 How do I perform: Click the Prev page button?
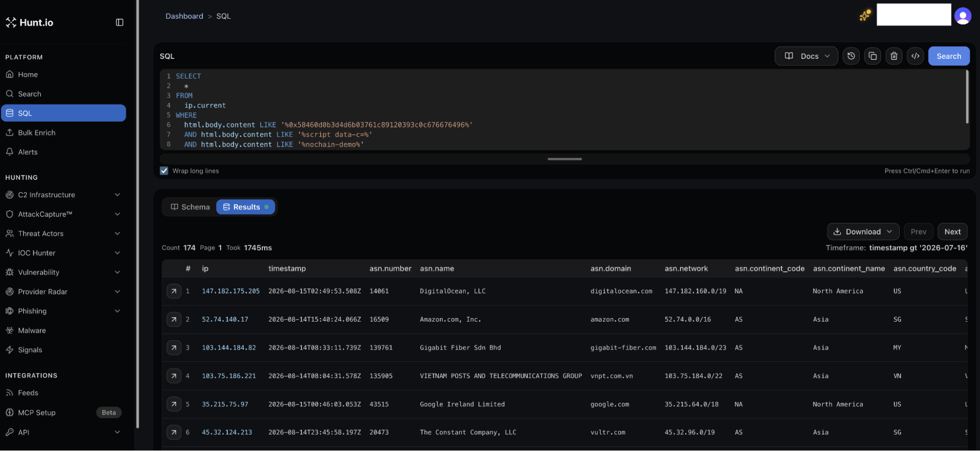[918, 232]
